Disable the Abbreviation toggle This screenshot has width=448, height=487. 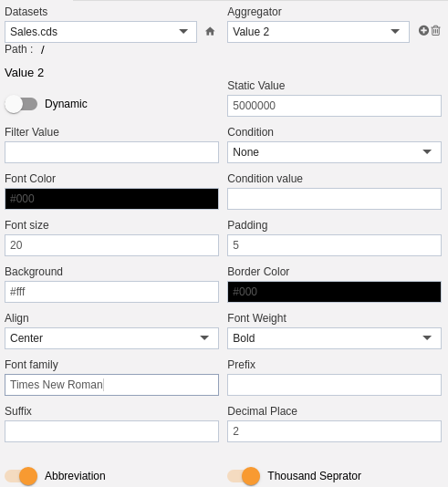coord(21,476)
